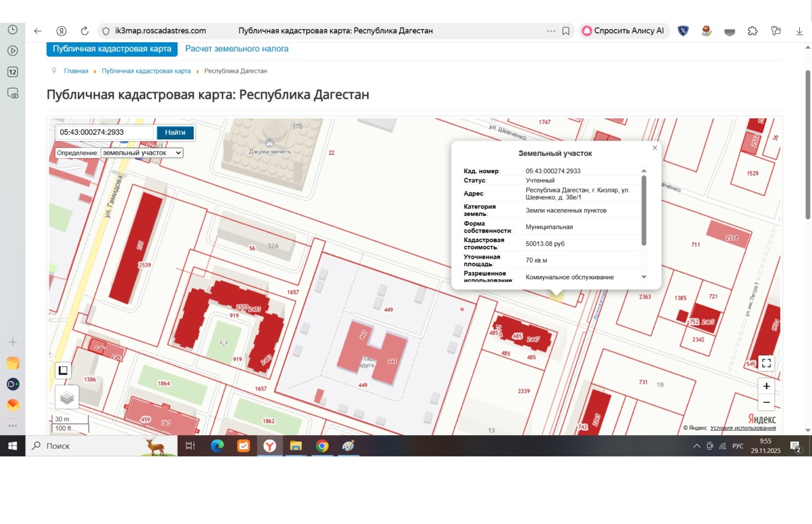Follow the Главная breadcrumb link
Screen dimensions: 812x524
[76, 71]
